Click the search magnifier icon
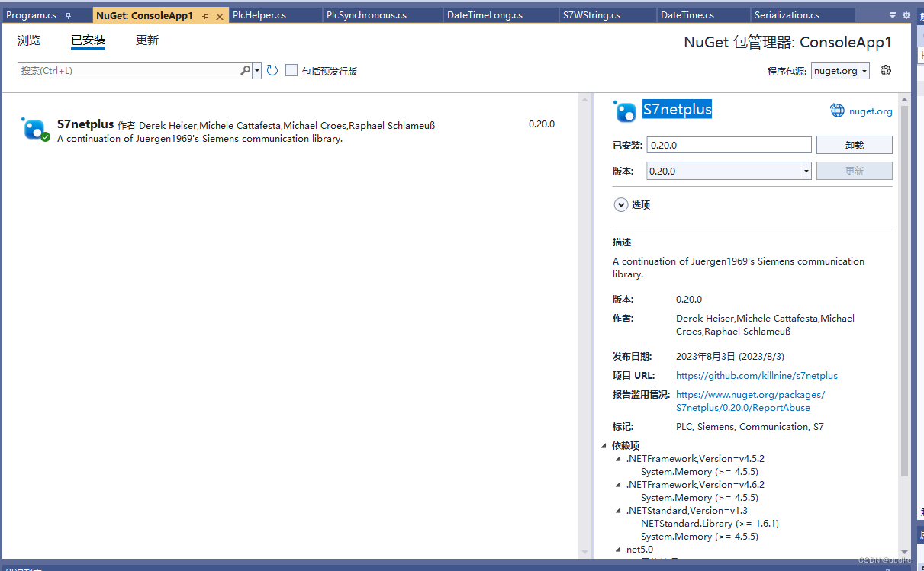The width and height of the screenshot is (924, 571). (245, 70)
